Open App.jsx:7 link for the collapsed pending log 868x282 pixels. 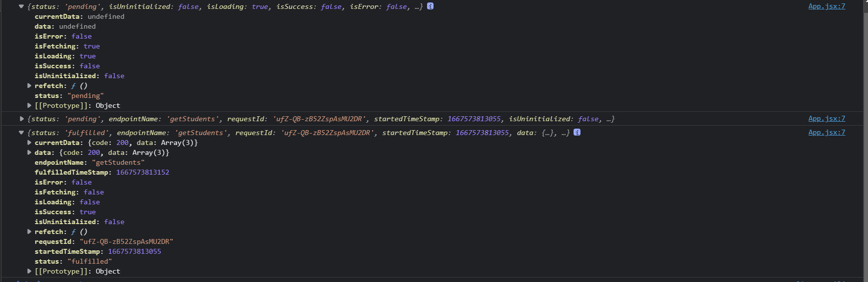[826, 119]
